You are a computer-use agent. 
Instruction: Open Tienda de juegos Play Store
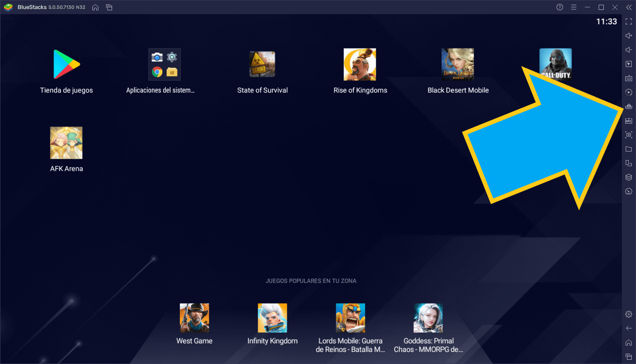(x=67, y=64)
